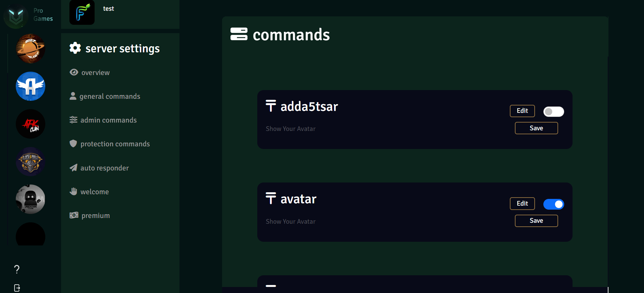Open the AFK Clan server icon
644x293 pixels.
(x=31, y=124)
